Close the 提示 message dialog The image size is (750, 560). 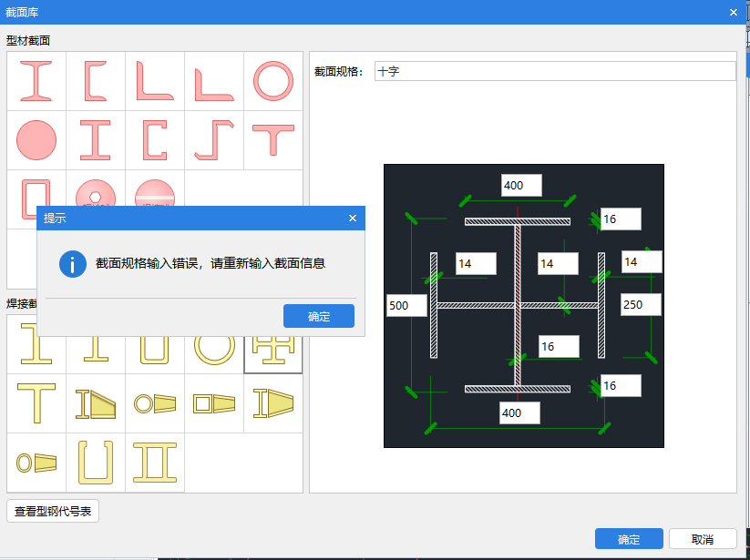tap(353, 218)
